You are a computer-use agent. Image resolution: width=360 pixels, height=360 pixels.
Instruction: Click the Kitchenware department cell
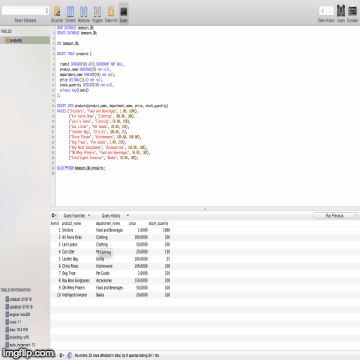(x=104, y=266)
